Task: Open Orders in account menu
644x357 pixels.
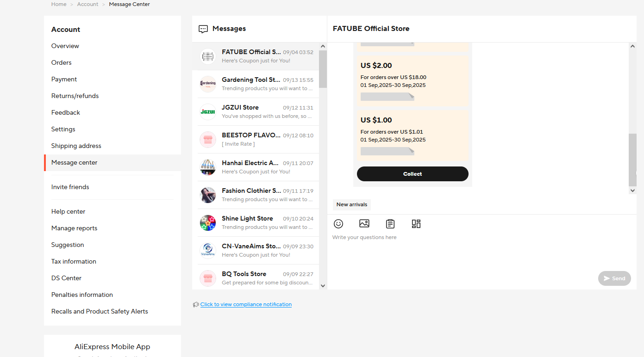Action: 62,62
